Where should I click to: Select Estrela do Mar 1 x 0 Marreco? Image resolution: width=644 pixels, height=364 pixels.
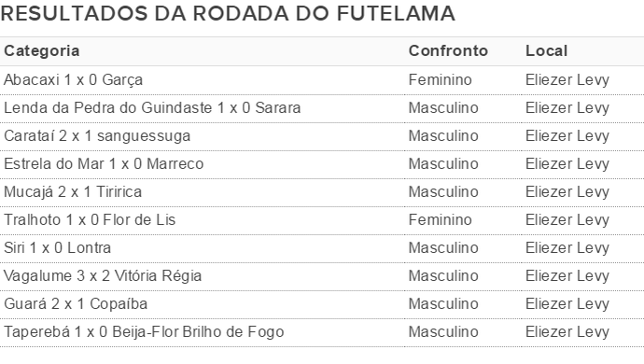pos(104,164)
